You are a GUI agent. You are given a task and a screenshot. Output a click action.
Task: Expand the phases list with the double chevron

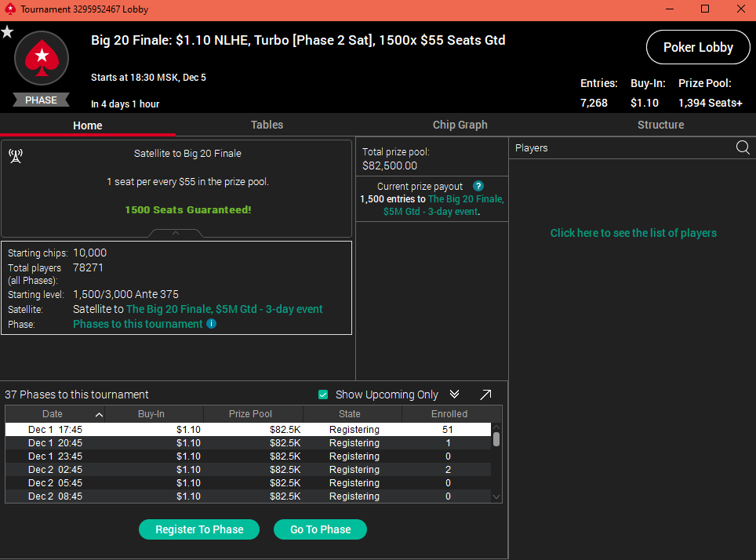tap(455, 395)
